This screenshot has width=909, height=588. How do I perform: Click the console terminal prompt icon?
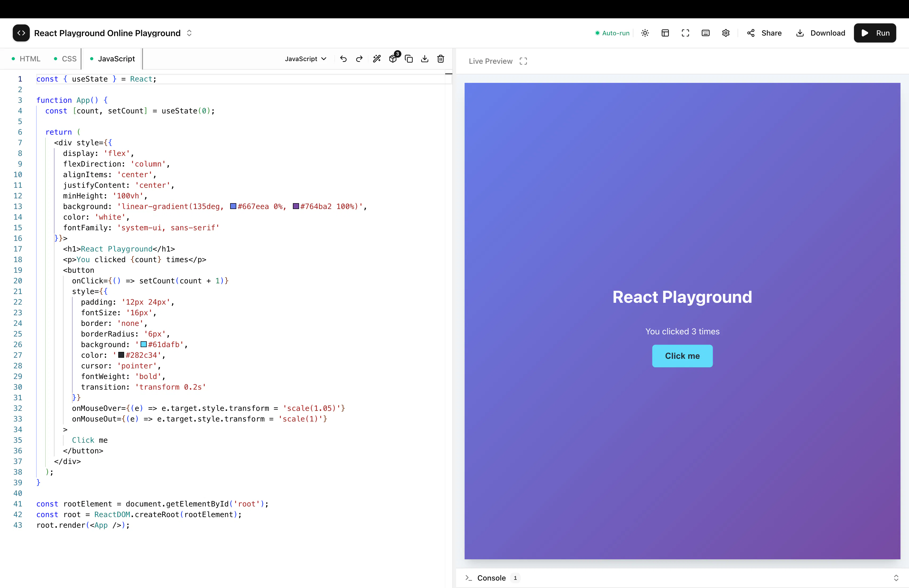tap(469, 578)
